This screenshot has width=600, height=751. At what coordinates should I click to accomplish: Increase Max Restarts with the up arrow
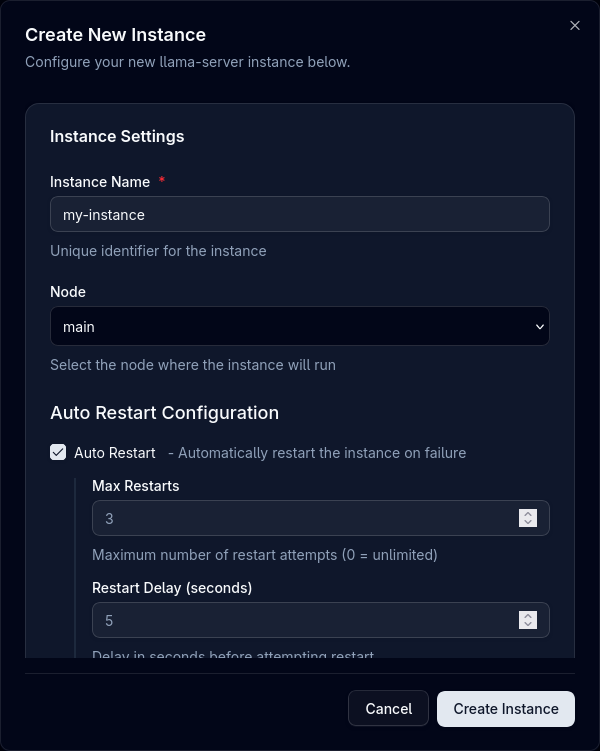click(x=528, y=514)
